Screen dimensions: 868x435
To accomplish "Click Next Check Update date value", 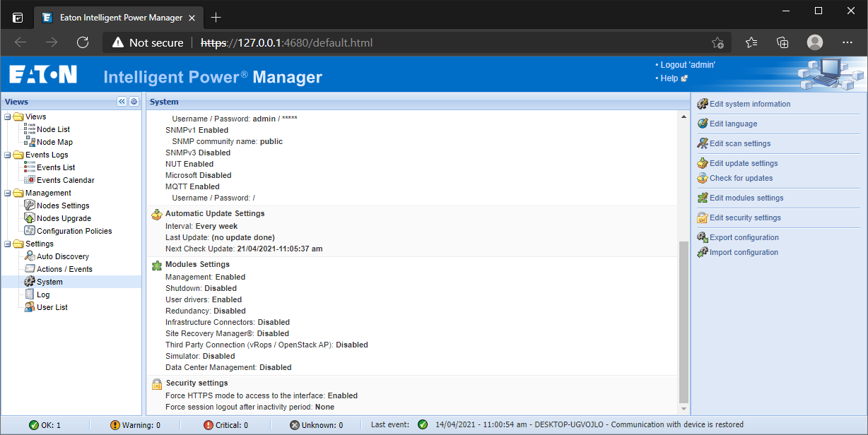I will point(280,249).
